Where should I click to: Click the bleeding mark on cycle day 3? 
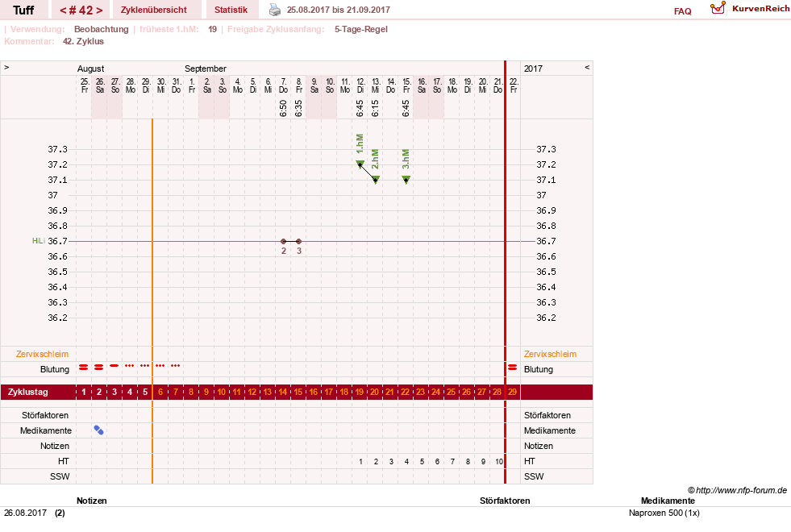click(114, 365)
